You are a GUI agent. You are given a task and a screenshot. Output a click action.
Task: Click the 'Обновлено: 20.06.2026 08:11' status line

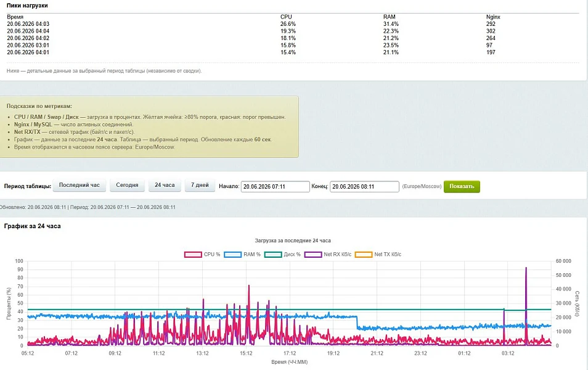click(32, 207)
